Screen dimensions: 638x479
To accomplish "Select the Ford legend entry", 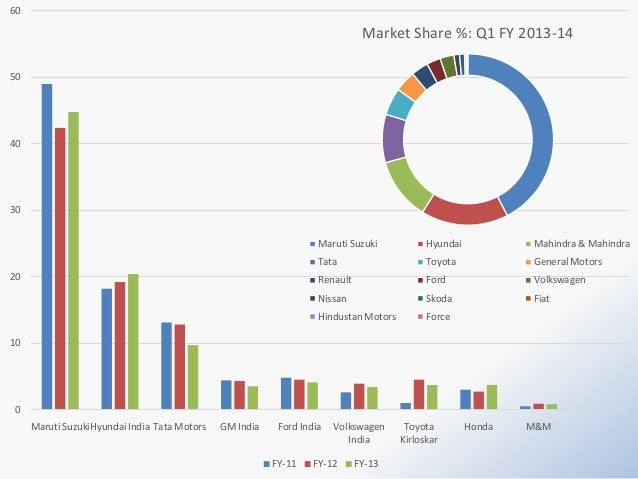I will [432, 280].
